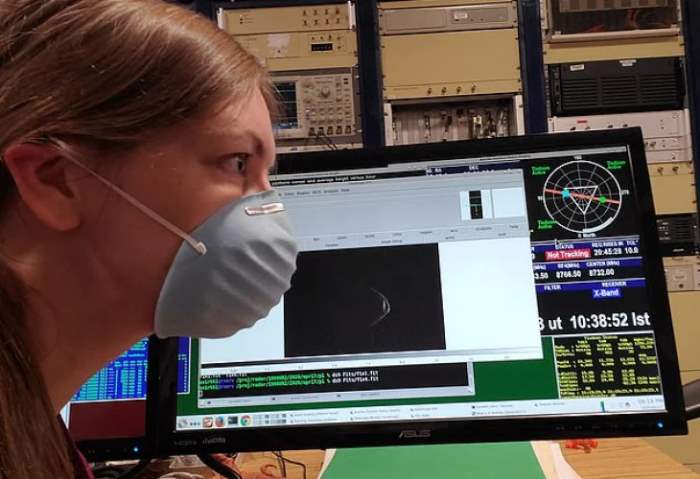Image resolution: width=700 pixels, height=479 pixels.
Task: Toggle the red Not Tracking status indicator
Action: (567, 255)
